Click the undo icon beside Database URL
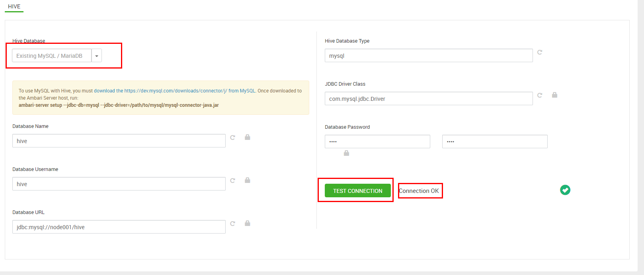This screenshot has width=644, height=275. point(233,224)
